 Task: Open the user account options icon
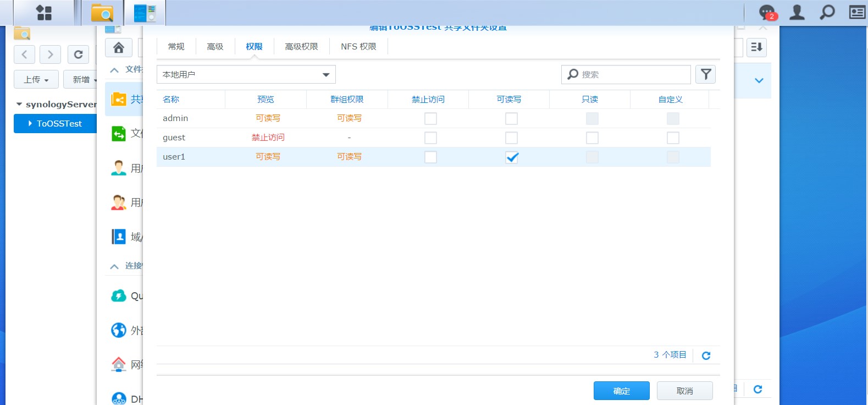coord(797,12)
